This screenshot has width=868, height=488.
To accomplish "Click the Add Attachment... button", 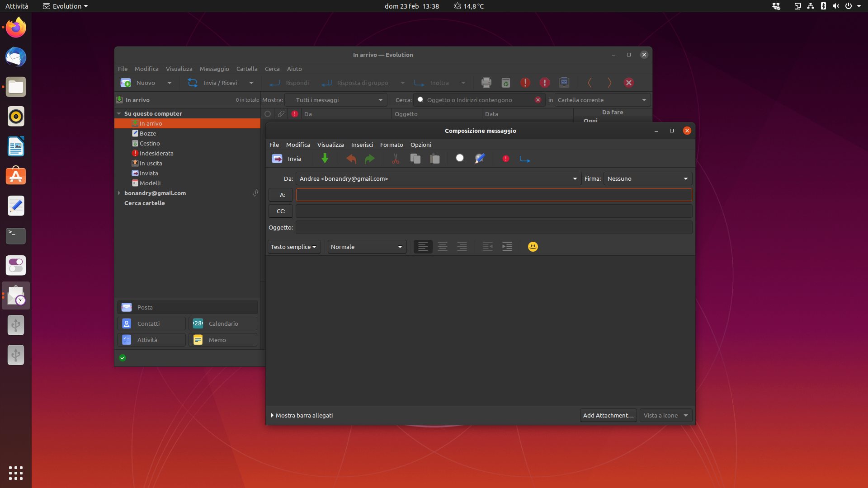I will [608, 415].
